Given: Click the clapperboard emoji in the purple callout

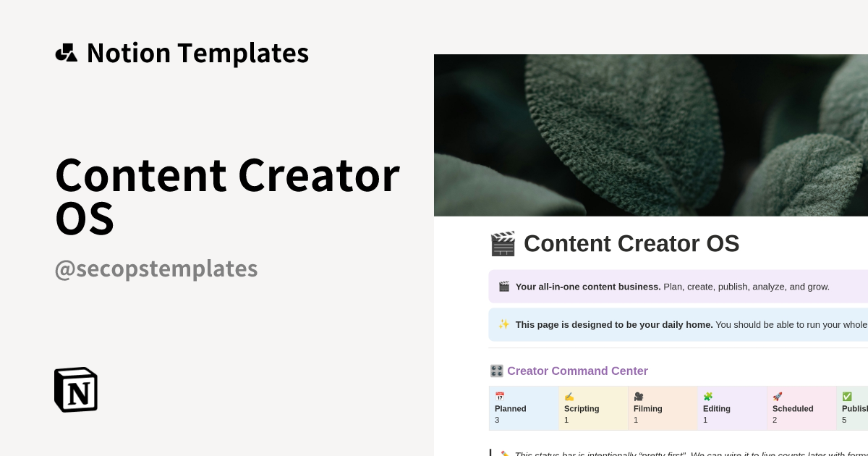Looking at the screenshot, I should coord(504,287).
